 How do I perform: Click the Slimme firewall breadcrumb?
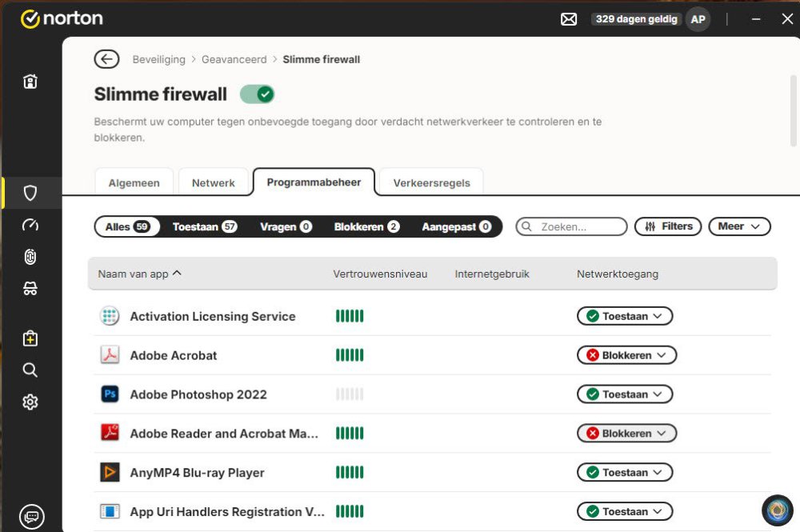321,59
